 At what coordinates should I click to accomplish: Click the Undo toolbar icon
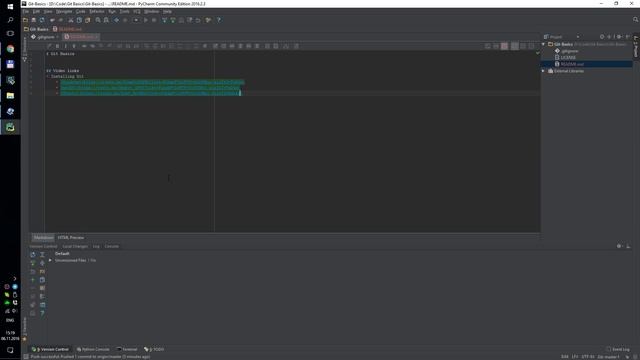tap(52, 20)
